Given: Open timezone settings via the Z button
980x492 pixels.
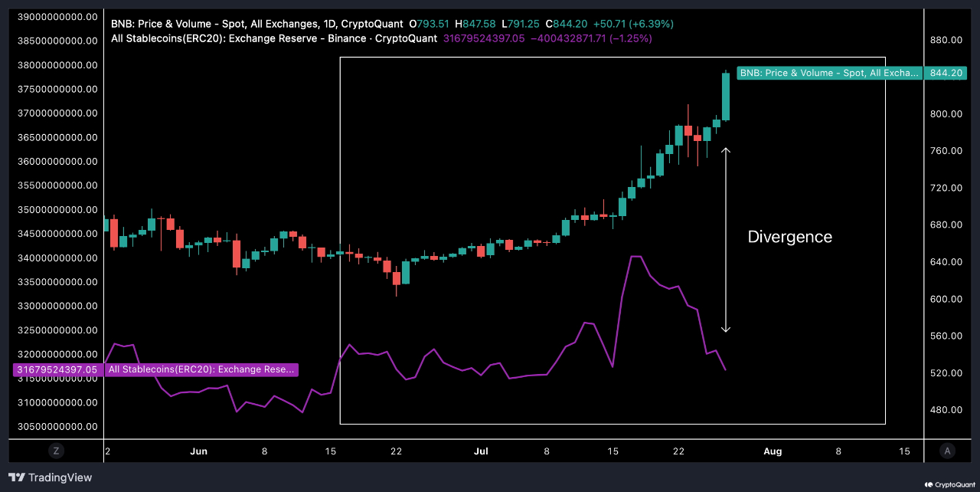Looking at the screenshot, I should coord(56,451).
